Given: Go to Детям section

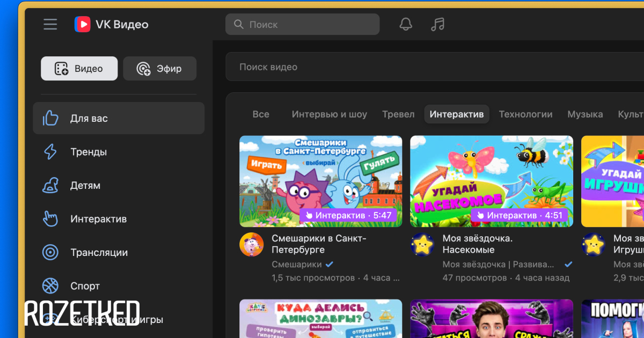Looking at the screenshot, I should pos(85,186).
